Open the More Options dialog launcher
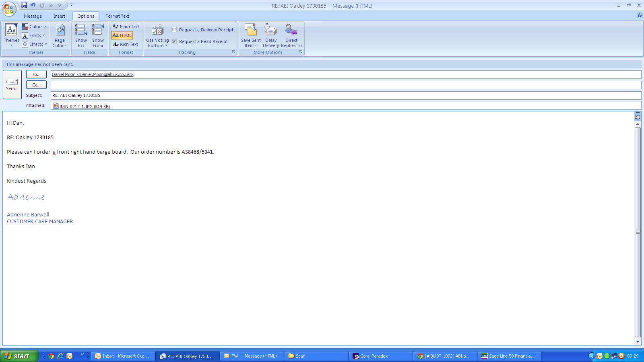644x362 pixels. [301, 52]
